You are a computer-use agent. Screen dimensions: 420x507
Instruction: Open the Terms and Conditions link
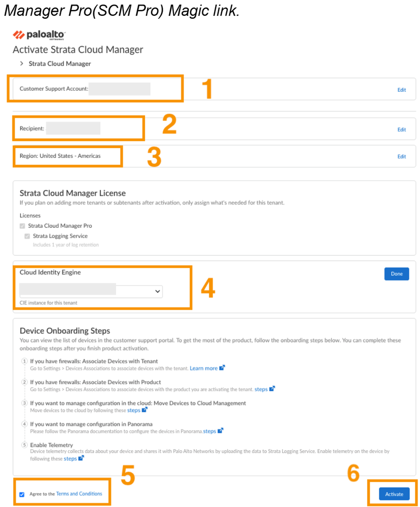tap(79, 494)
